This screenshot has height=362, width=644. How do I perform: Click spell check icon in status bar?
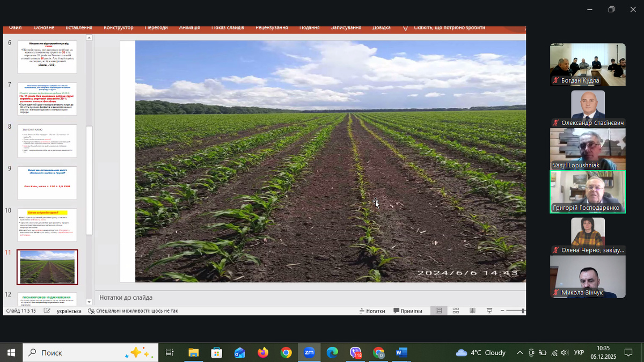[47, 311]
